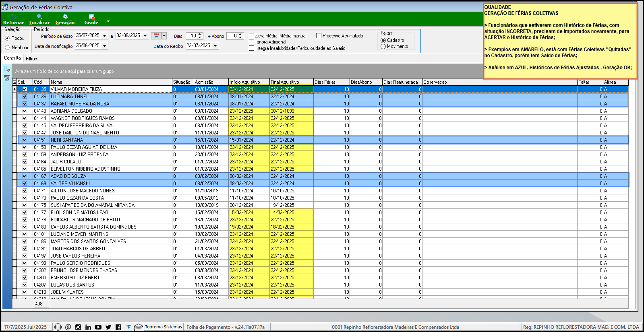This screenshot has width=644, height=332.
Task: Sort by the Início Aquisitivo column header
Action: [249, 82]
